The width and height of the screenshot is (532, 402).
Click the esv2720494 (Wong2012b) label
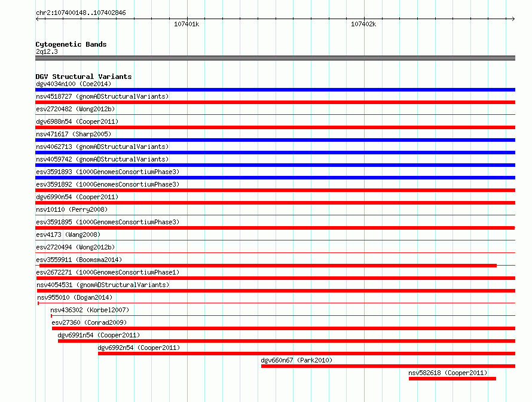[75, 247]
